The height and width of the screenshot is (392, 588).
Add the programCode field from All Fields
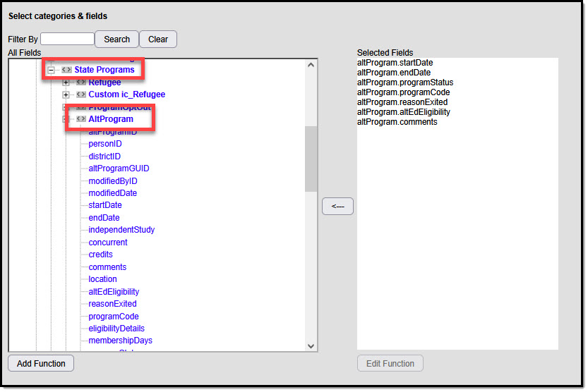coord(114,317)
